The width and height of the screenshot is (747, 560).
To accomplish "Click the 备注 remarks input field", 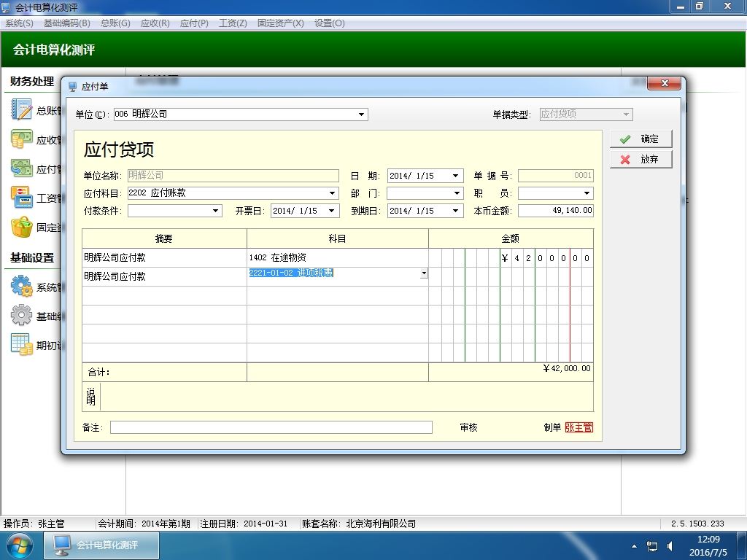I will coord(271,427).
